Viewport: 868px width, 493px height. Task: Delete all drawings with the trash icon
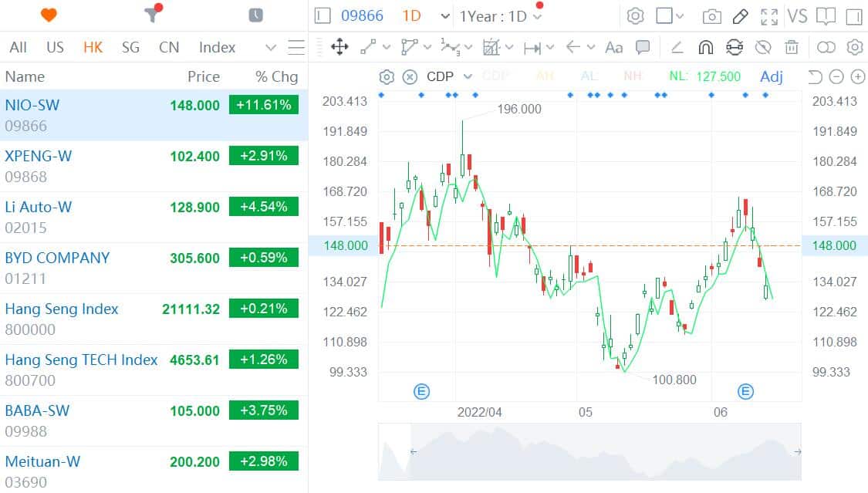pyautogui.click(x=792, y=47)
